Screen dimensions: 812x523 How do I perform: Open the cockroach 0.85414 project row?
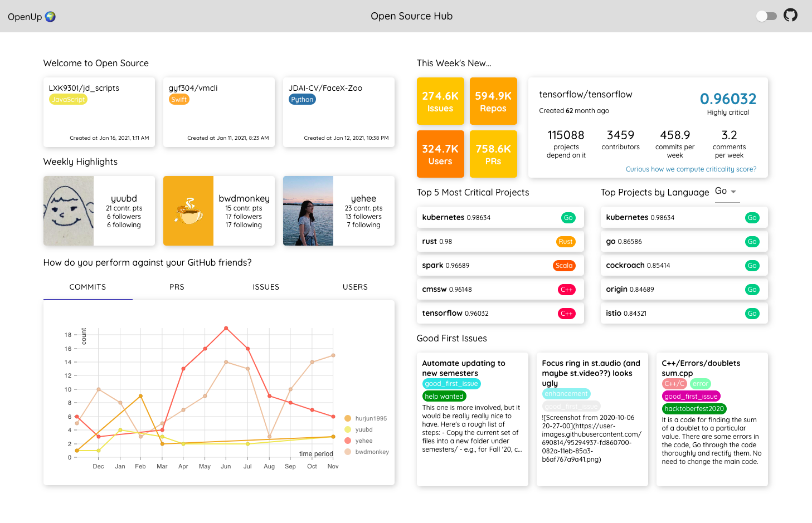684,266
